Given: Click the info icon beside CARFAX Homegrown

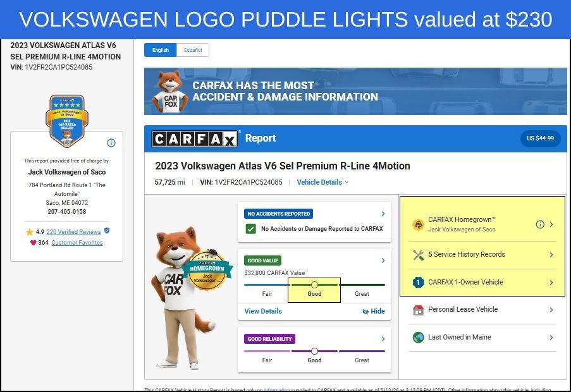Looking at the screenshot, I should (540, 224).
